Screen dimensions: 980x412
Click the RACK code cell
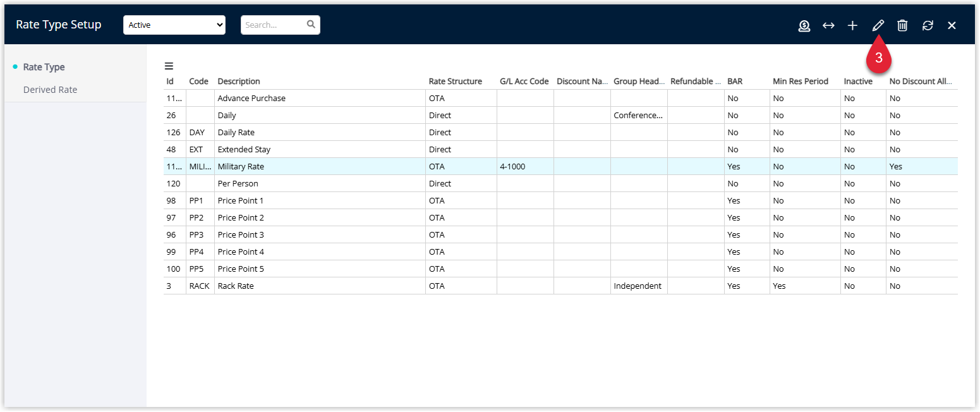pyautogui.click(x=200, y=286)
